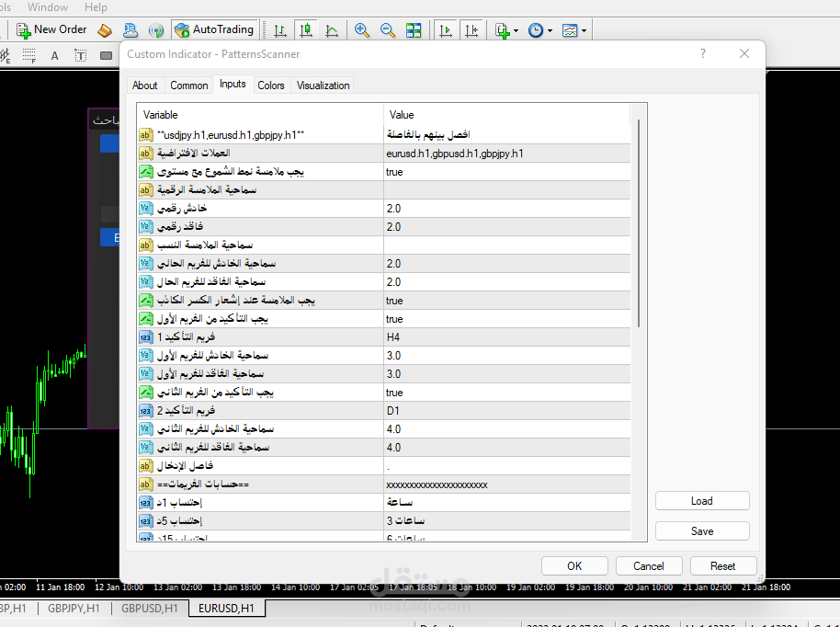Image resolution: width=840 pixels, height=627 pixels.
Task: Select the العملات الافتراضية variable name
Action: 193,154
